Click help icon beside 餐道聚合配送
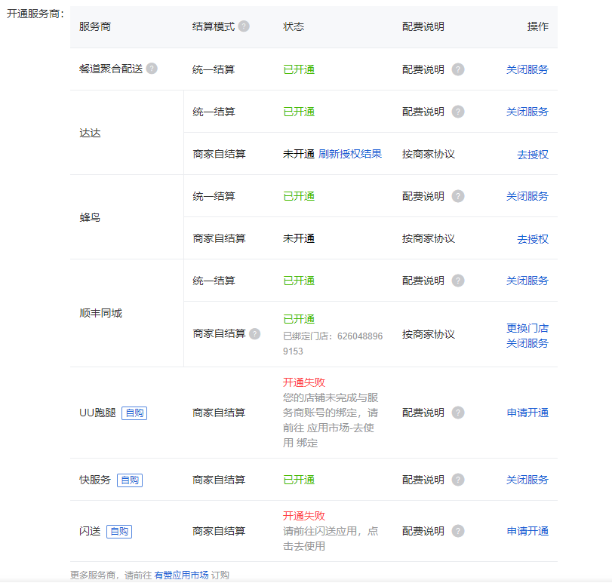612x583 pixels. (x=152, y=69)
